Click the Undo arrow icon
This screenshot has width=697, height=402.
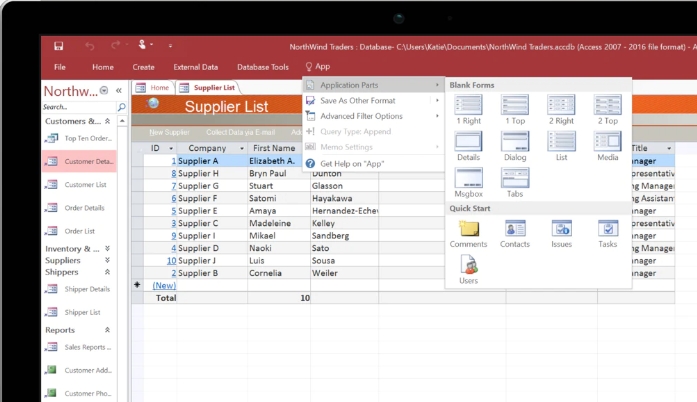(90, 46)
